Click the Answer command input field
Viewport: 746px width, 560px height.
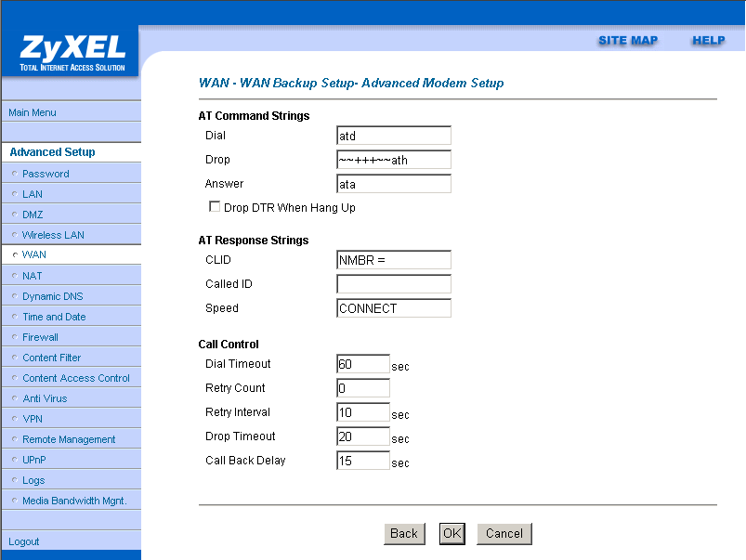click(394, 184)
